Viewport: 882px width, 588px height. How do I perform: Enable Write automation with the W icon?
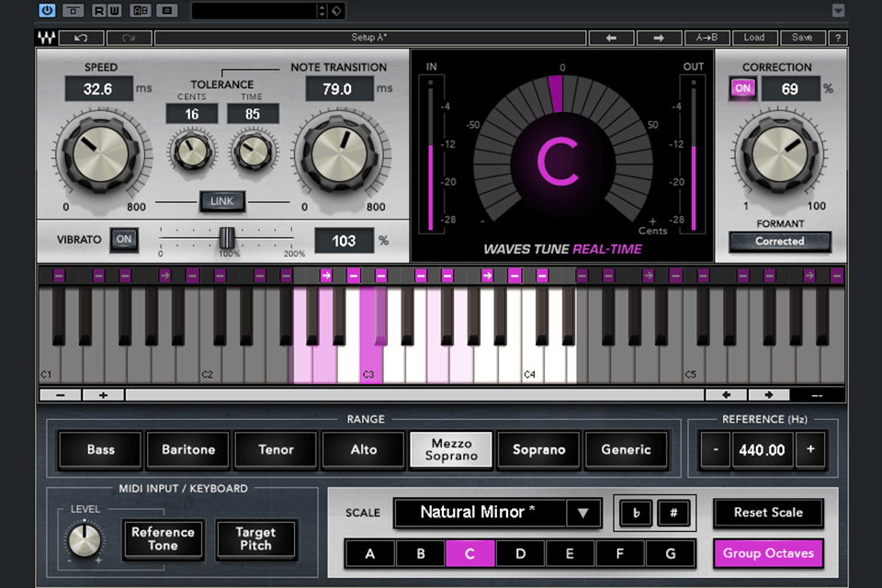tap(114, 10)
